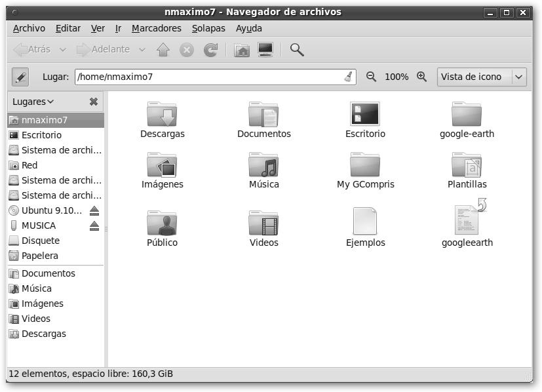Open the Archivo menu
Viewport: 542px width, 392px height.
point(29,28)
